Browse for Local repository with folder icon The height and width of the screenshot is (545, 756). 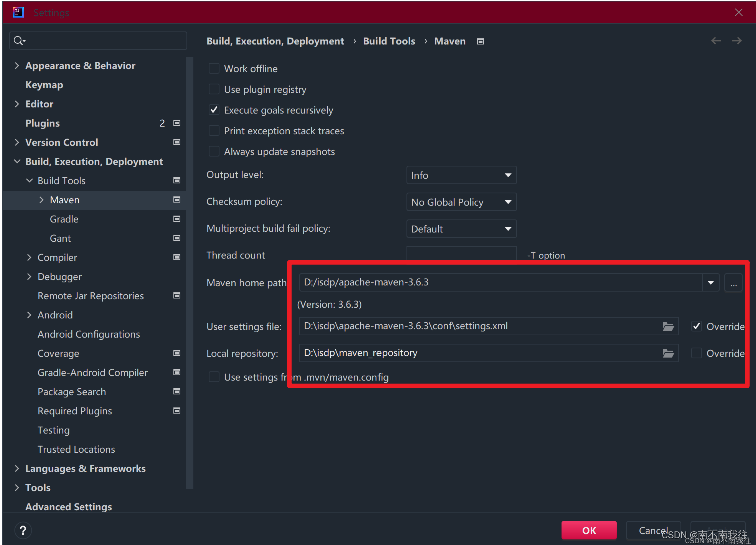(x=668, y=353)
